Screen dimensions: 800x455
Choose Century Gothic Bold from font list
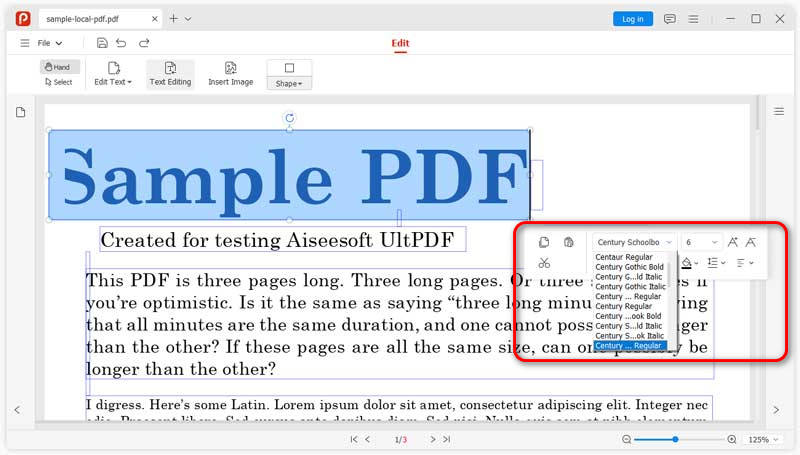[629, 267]
